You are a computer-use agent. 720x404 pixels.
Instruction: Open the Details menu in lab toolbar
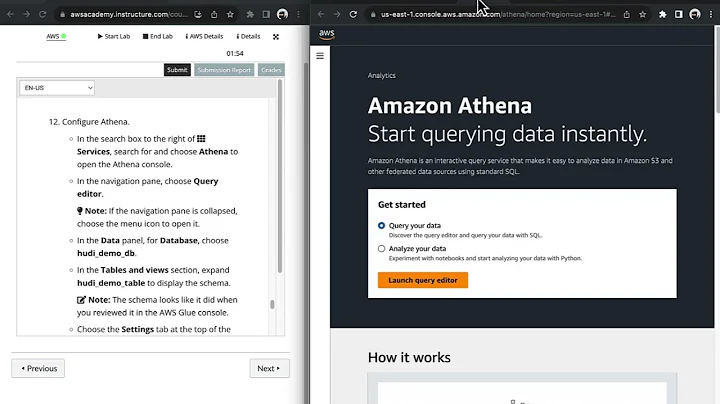pyautogui.click(x=248, y=36)
